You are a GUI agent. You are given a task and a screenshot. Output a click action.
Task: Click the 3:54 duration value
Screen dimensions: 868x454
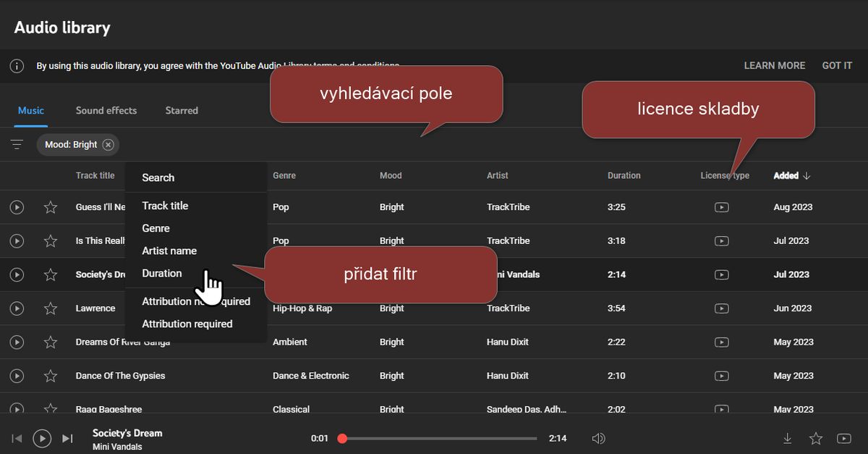click(x=616, y=308)
